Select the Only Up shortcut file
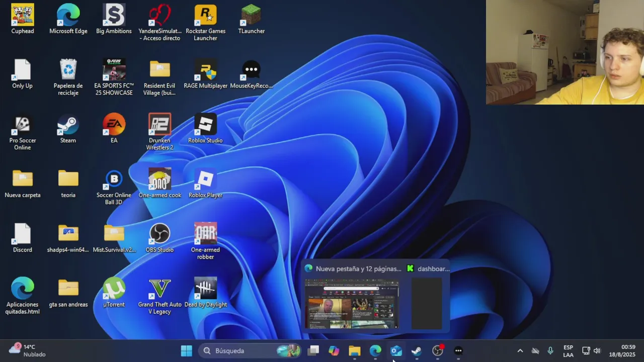Image resolution: width=644 pixels, height=362 pixels. (x=23, y=74)
